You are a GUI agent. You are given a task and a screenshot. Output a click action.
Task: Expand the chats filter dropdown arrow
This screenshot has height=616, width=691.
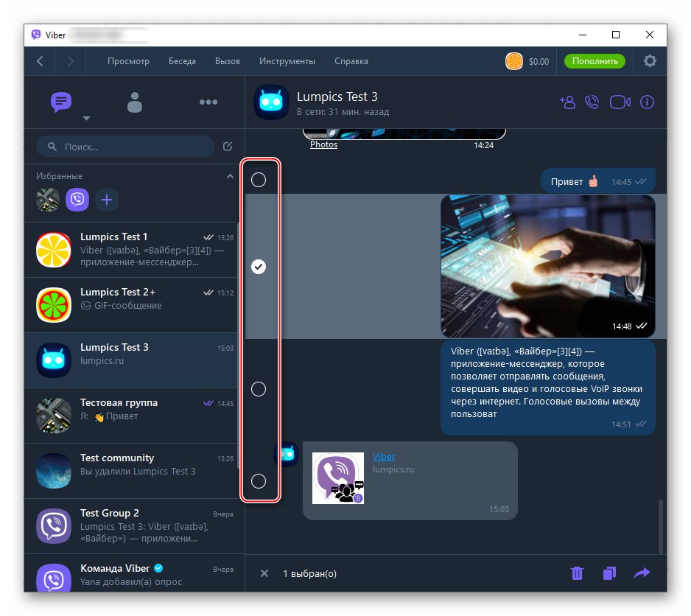[x=86, y=118]
